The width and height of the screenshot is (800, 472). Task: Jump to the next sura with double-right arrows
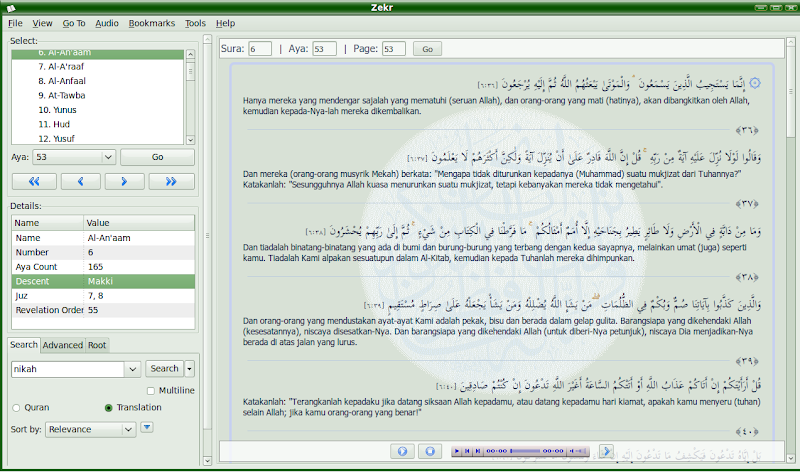click(x=171, y=181)
